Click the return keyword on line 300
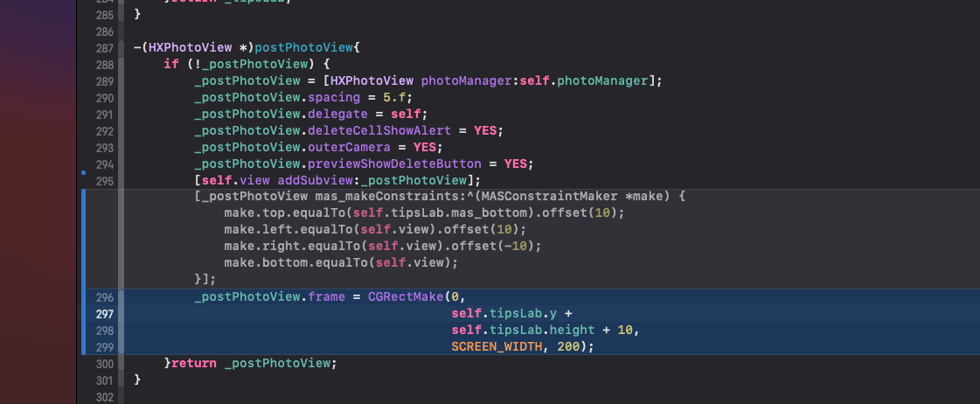Image resolution: width=980 pixels, height=404 pixels. (194, 364)
